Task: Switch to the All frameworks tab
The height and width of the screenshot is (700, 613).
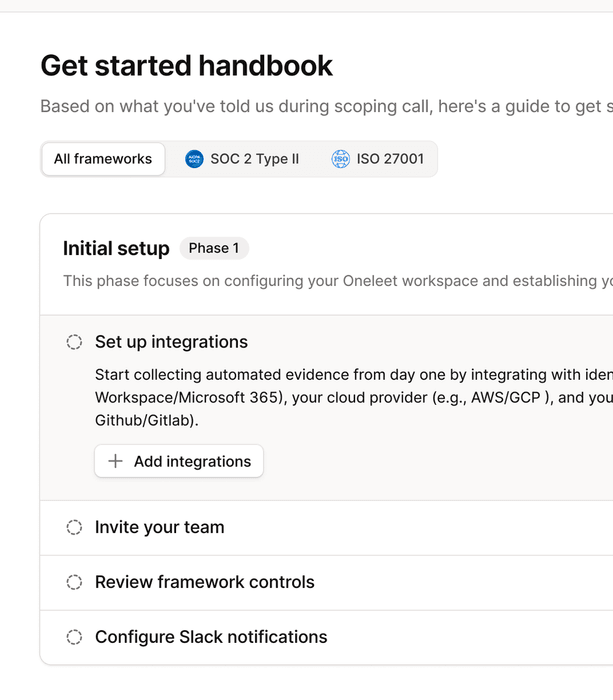Action: tap(103, 159)
